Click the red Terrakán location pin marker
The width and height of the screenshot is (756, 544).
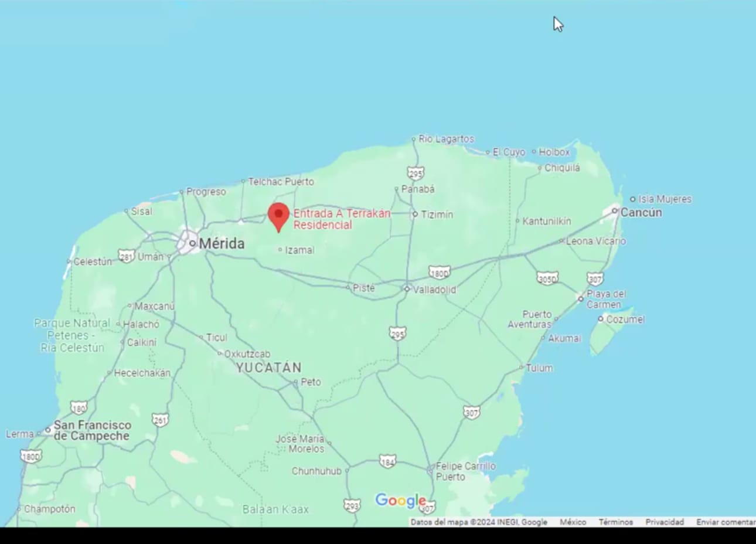point(278,217)
